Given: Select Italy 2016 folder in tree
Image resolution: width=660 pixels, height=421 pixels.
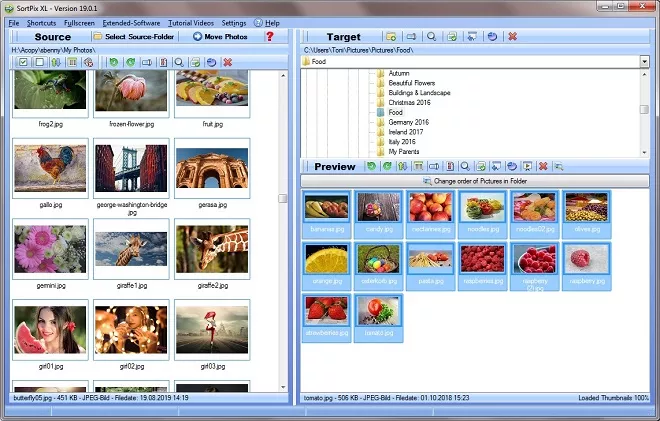Looking at the screenshot, I should pyautogui.click(x=405, y=142).
